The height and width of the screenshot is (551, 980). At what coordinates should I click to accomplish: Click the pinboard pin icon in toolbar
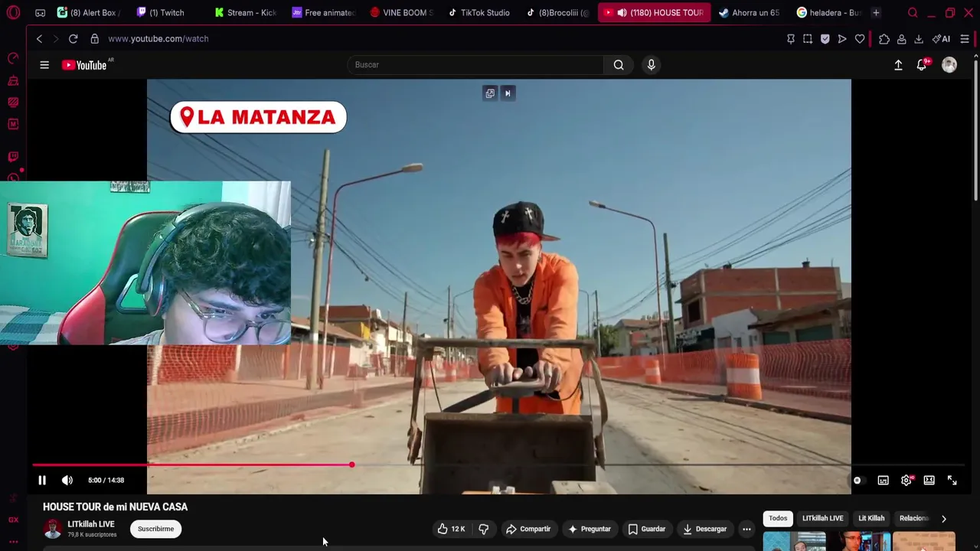[x=791, y=38]
